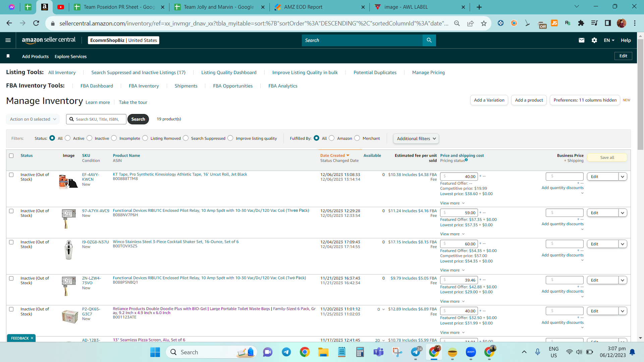Select the Winco Cocktail Shaker row checkbox
Viewport: 644px width, 362px height.
11,242
